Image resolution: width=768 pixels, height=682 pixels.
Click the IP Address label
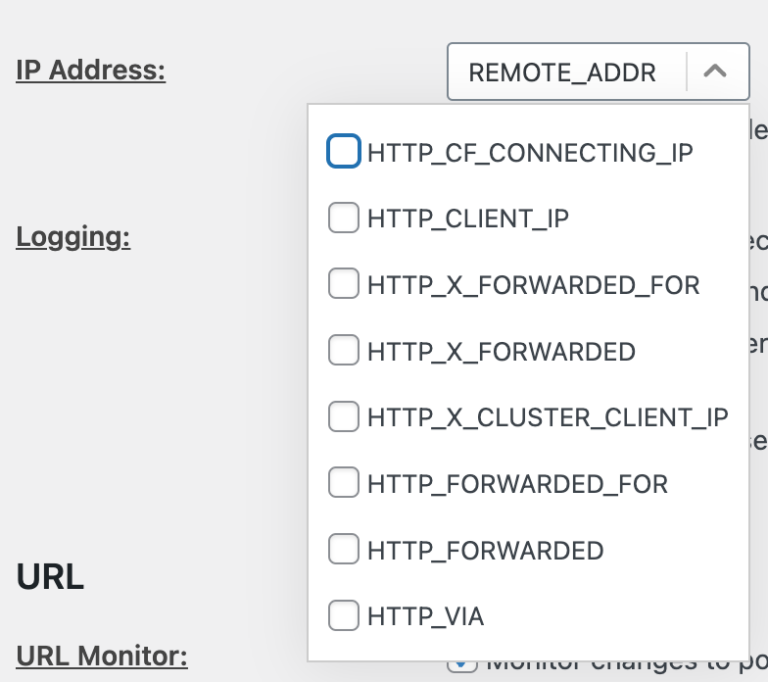(91, 70)
